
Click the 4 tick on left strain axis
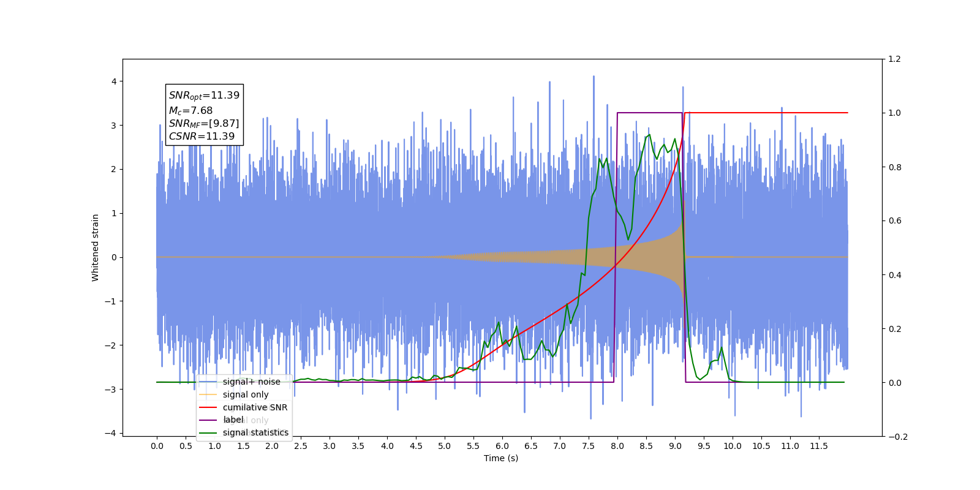coord(114,81)
